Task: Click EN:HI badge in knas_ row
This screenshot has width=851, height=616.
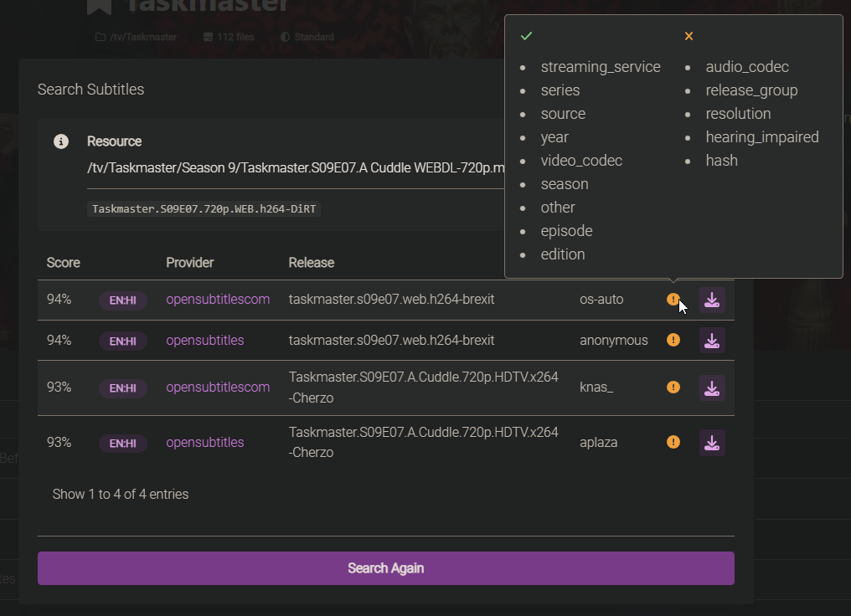Action: tap(122, 388)
